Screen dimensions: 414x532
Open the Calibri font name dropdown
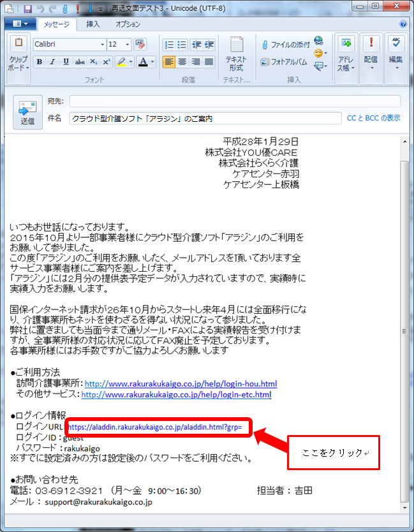pos(103,45)
